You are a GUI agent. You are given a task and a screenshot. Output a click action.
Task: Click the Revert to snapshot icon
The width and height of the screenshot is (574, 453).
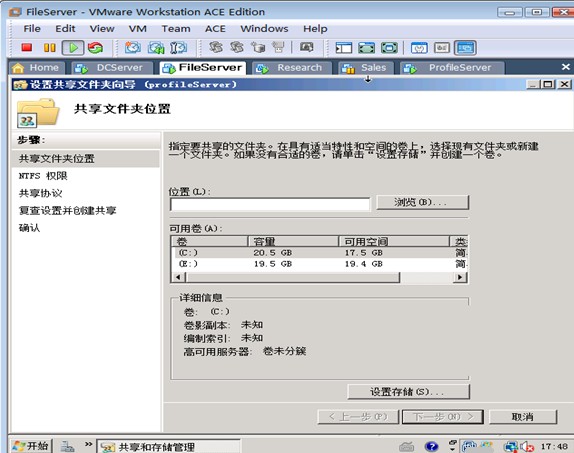[x=156, y=48]
